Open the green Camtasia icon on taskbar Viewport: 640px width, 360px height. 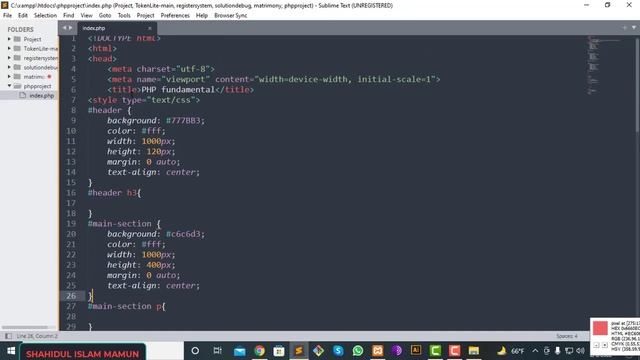tap(435, 351)
